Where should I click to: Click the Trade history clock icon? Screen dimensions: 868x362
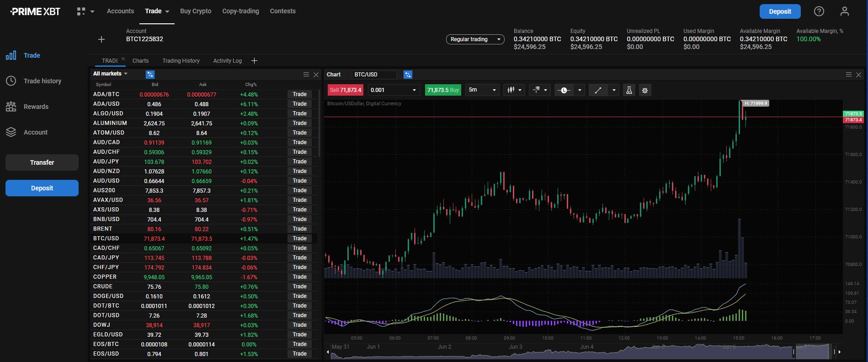click(11, 81)
